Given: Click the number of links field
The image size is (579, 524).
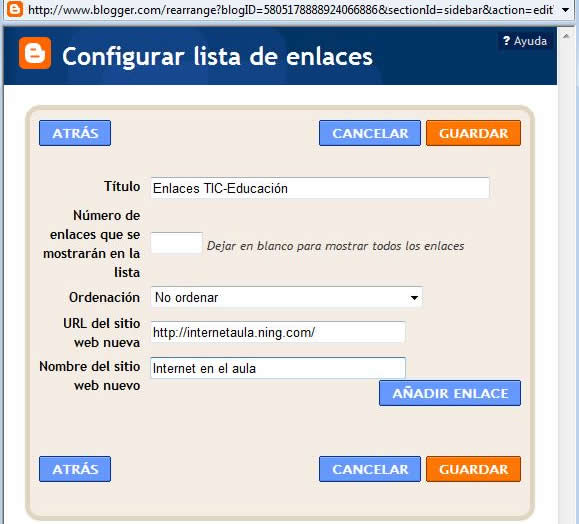Looking at the screenshot, I should pos(177,243).
